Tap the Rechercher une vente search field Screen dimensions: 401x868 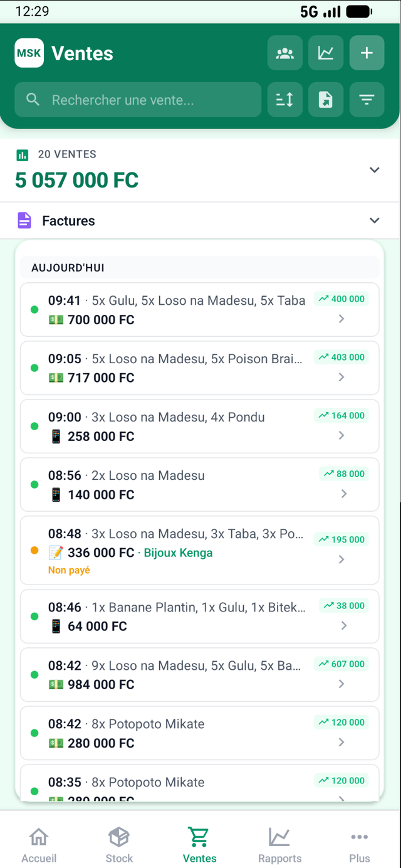[138, 100]
